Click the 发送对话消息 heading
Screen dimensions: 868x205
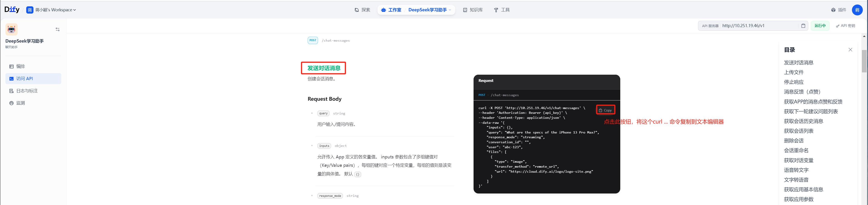point(324,68)
